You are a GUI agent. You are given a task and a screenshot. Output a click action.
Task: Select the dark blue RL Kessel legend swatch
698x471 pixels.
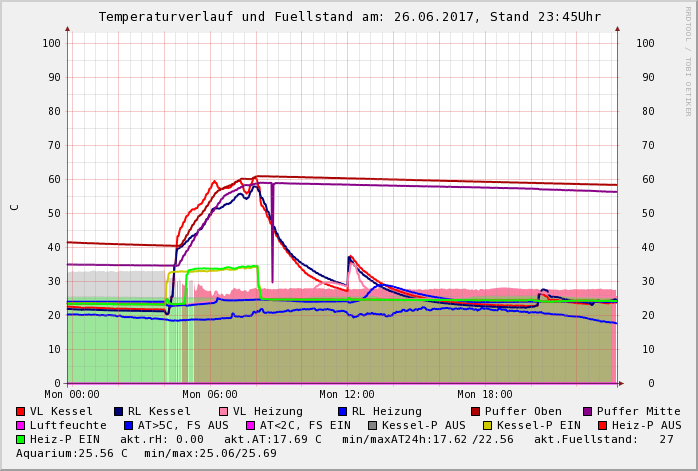(x=118, y=411)
